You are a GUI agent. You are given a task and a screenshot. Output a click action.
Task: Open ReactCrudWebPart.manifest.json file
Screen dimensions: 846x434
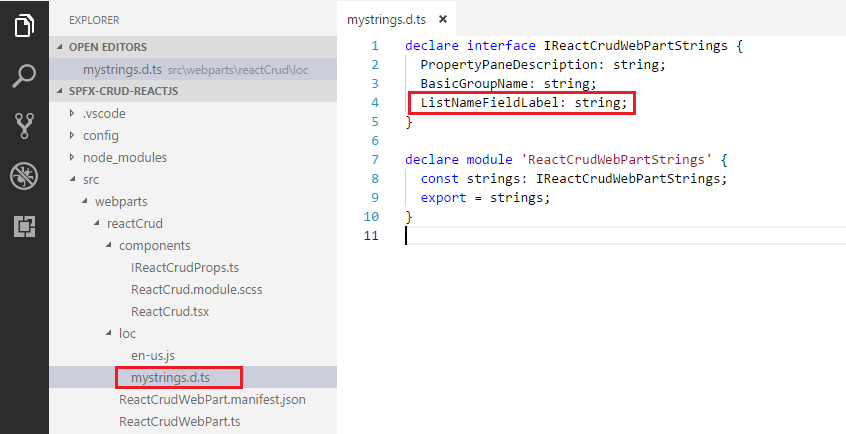coord(212,399)
